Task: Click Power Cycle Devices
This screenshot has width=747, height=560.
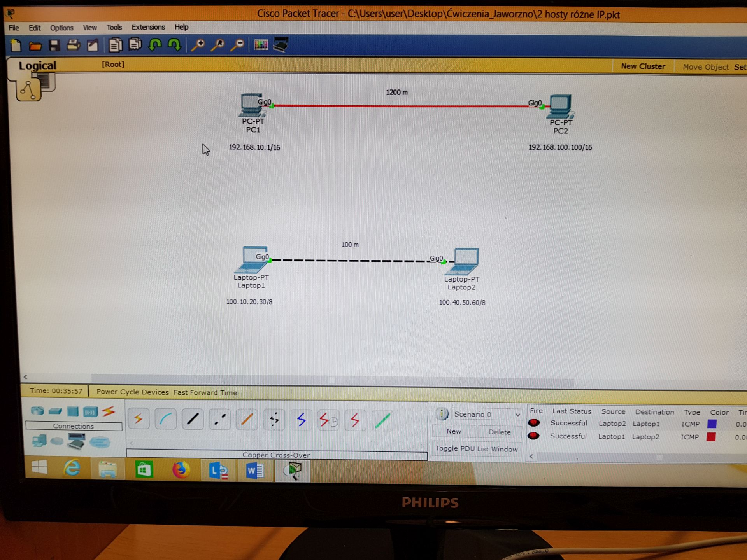Action: (132, 392)
